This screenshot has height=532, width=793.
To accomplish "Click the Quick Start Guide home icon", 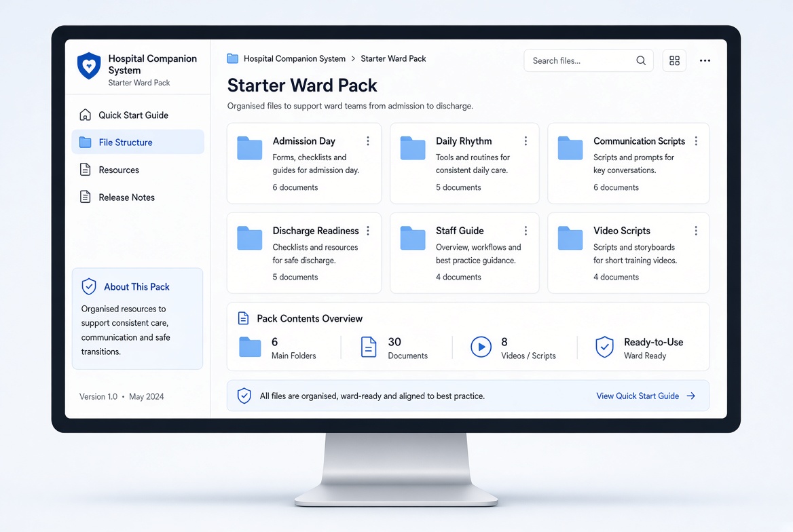I will click(x=86, y=115).
